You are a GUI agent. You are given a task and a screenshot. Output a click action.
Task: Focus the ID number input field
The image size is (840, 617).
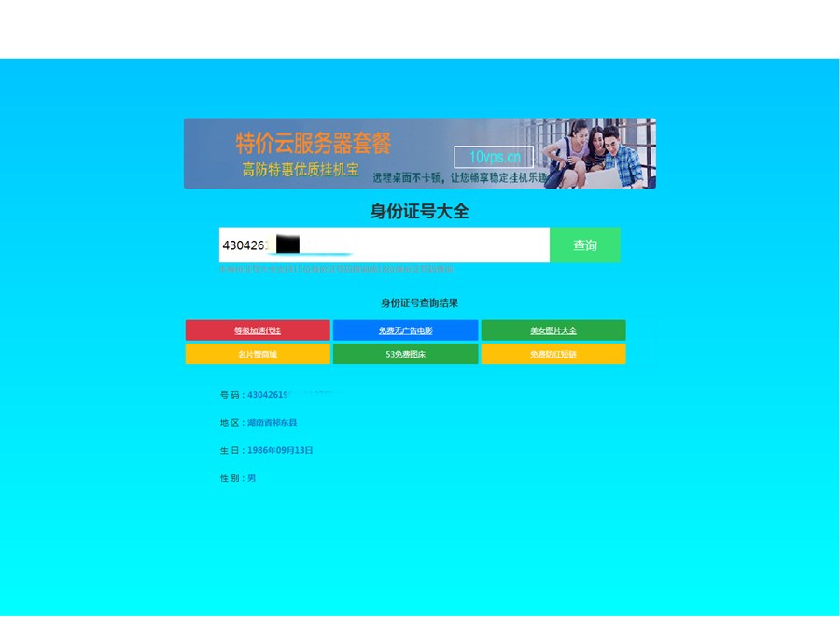tap(385, 245)
